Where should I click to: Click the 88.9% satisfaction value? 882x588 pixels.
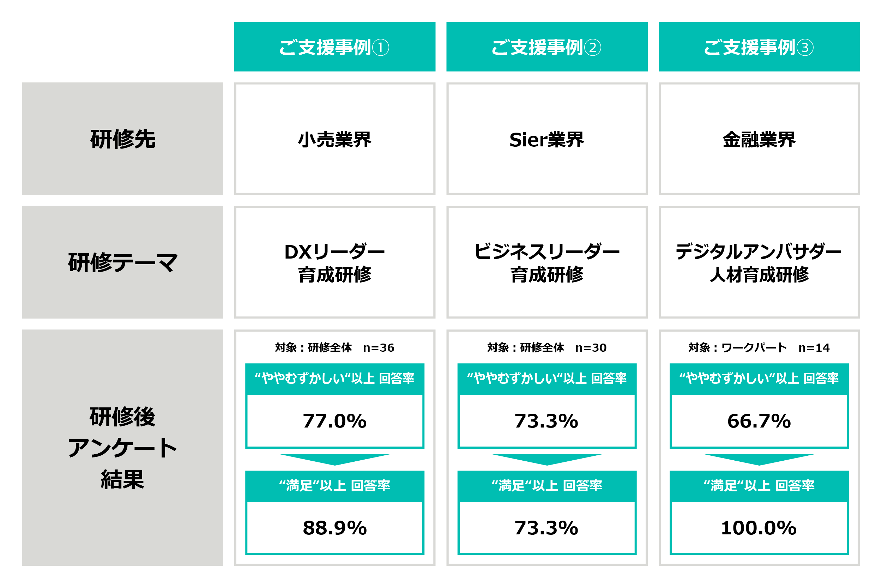coord(334,528)
